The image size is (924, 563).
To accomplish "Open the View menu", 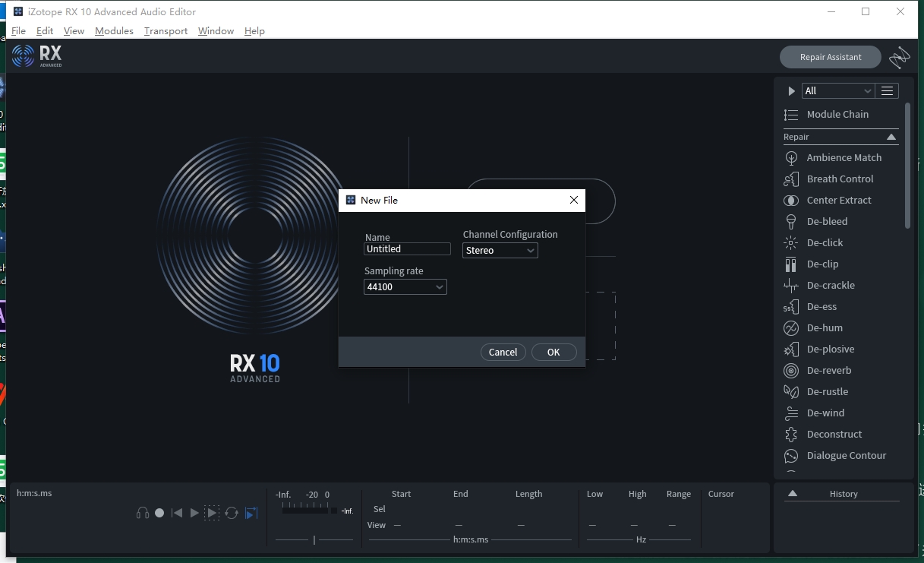I will coord(74,31).
